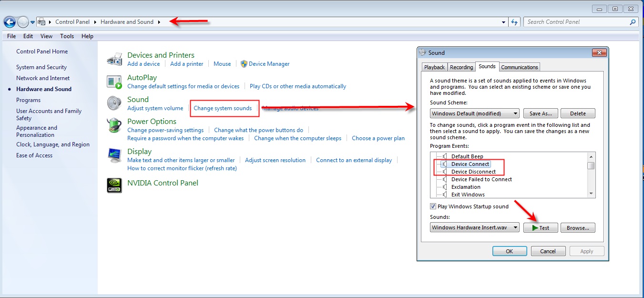The width and height of the screenshot is (644, 298).
Task: Open Add a printer link
Action: point(187,64)
